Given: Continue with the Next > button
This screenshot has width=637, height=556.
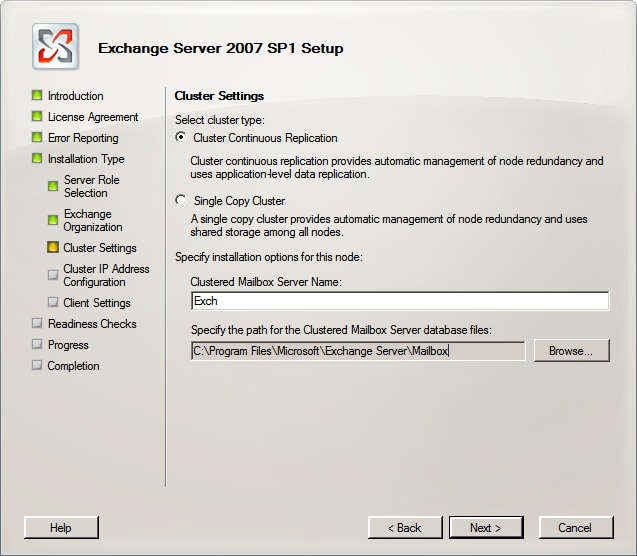Looking at the screenshot, I should click(x=486, y=528).
